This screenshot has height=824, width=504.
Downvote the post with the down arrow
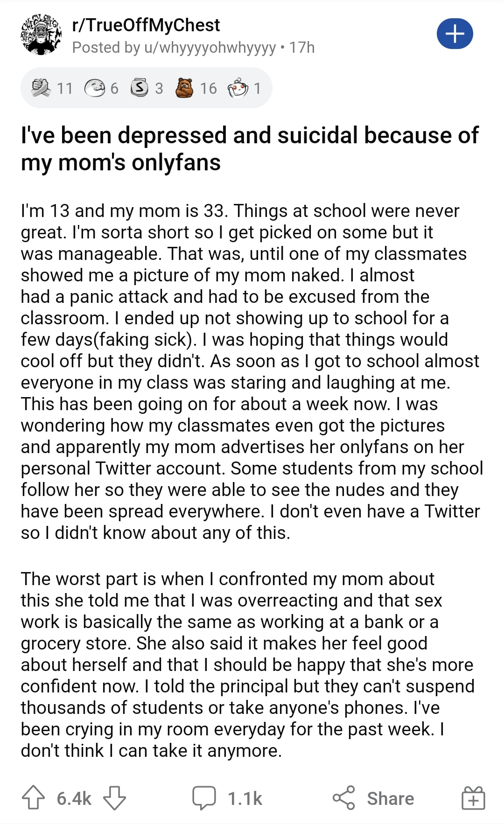point(114,798)
